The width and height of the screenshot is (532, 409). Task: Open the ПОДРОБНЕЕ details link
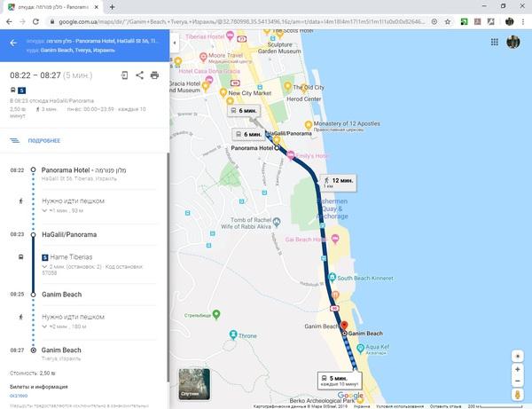tap(44, 140)
